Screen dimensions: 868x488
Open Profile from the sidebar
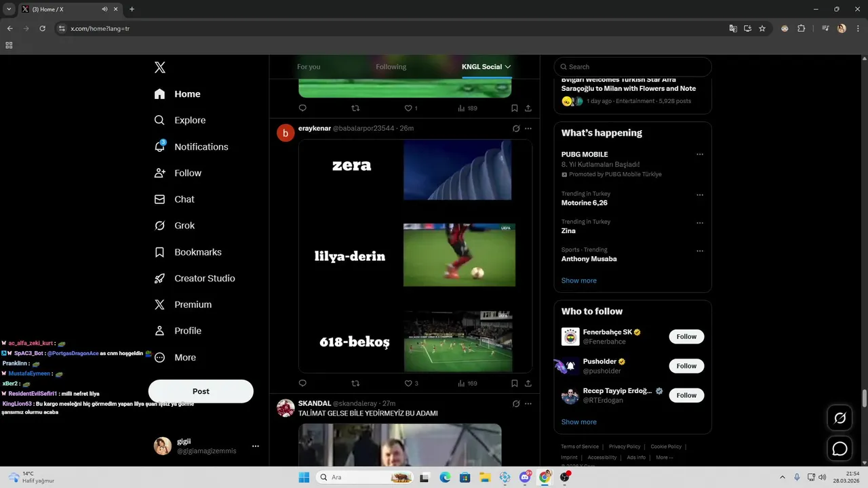(178, 331)
